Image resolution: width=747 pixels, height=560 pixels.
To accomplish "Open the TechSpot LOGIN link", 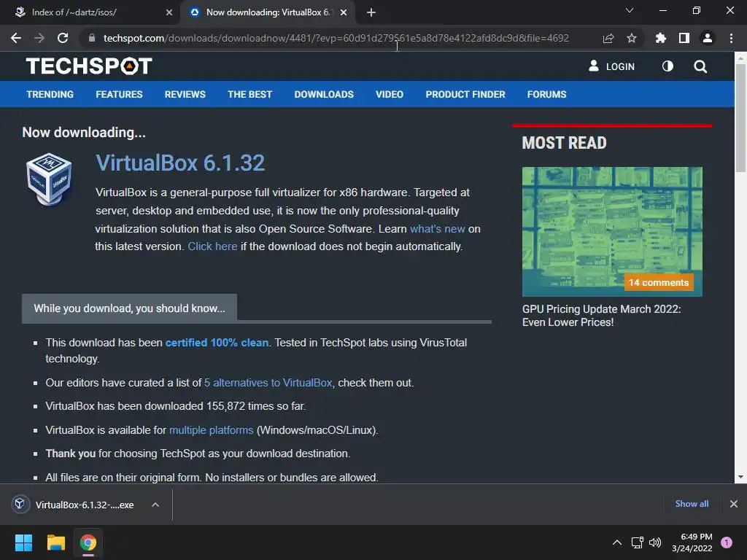I will coord(612,66).
